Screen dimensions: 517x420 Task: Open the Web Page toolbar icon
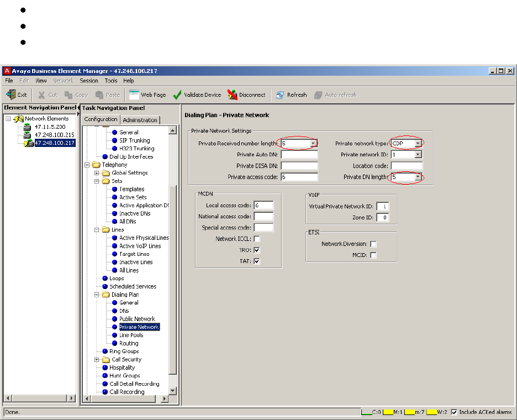(134, 95)
